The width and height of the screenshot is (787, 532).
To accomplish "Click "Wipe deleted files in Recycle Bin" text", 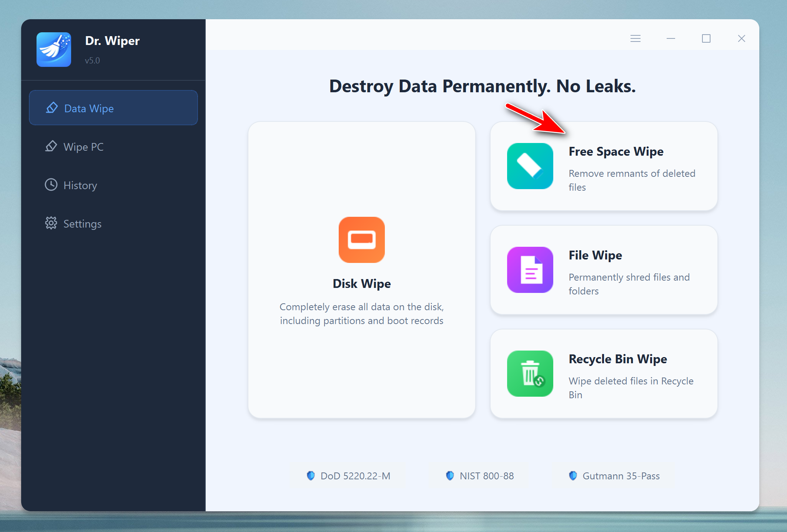I will point(631,388).
